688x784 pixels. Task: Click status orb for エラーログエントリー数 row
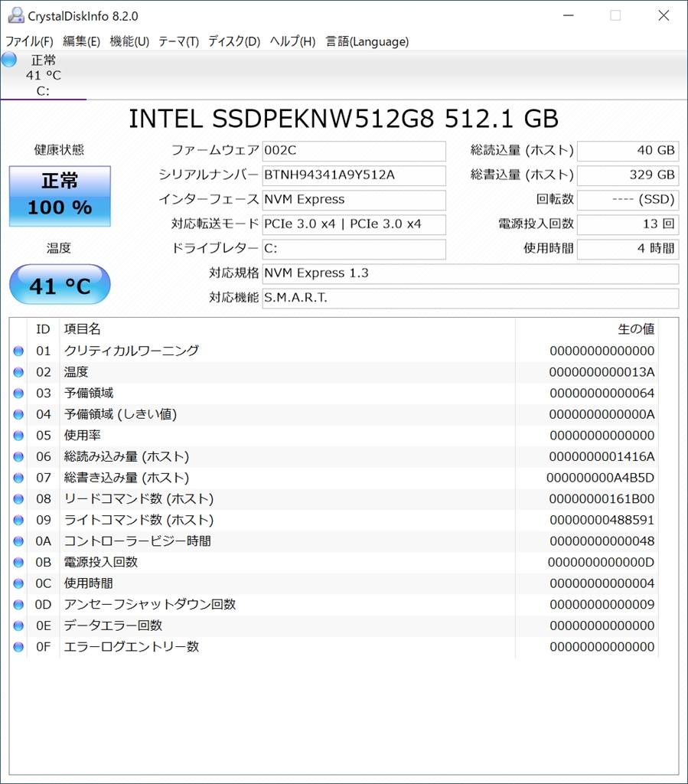(18, 647)
